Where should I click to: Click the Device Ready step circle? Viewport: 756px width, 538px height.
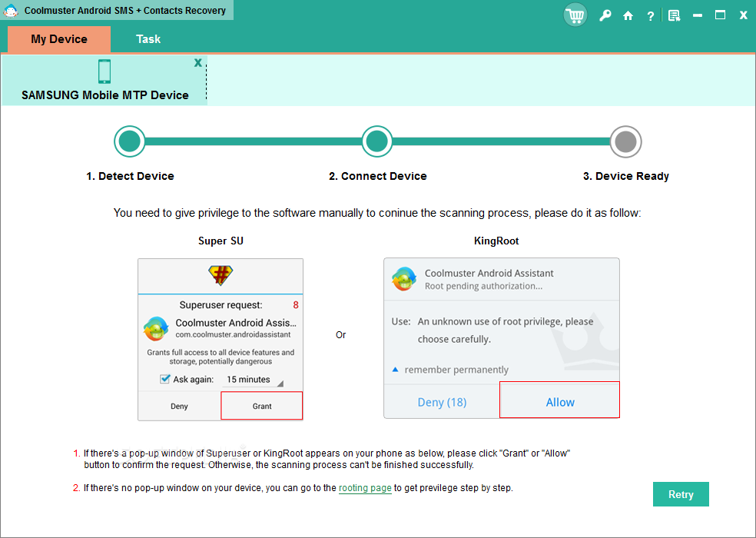tap(626, 142)
